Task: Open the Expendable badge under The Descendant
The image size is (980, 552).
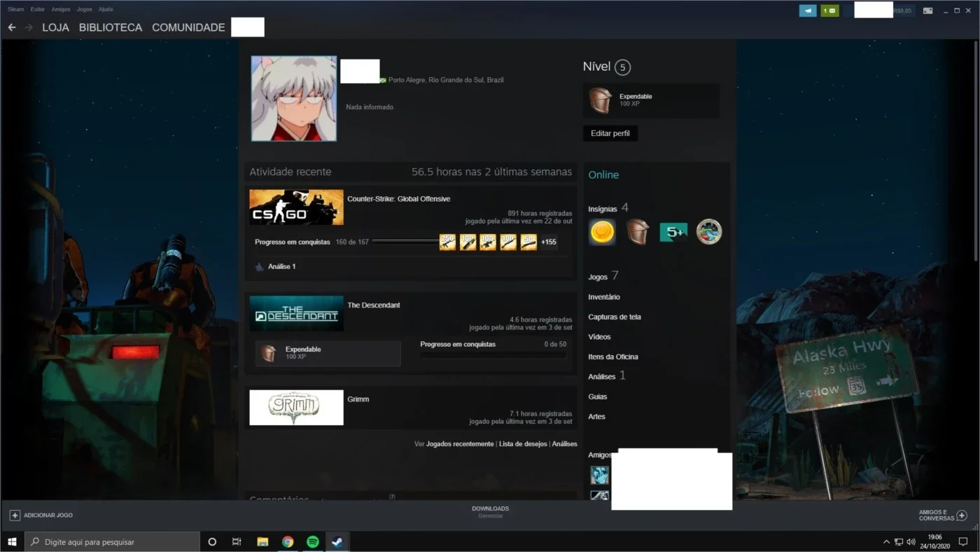Action: pyautogui.click(x=328, y=354)
